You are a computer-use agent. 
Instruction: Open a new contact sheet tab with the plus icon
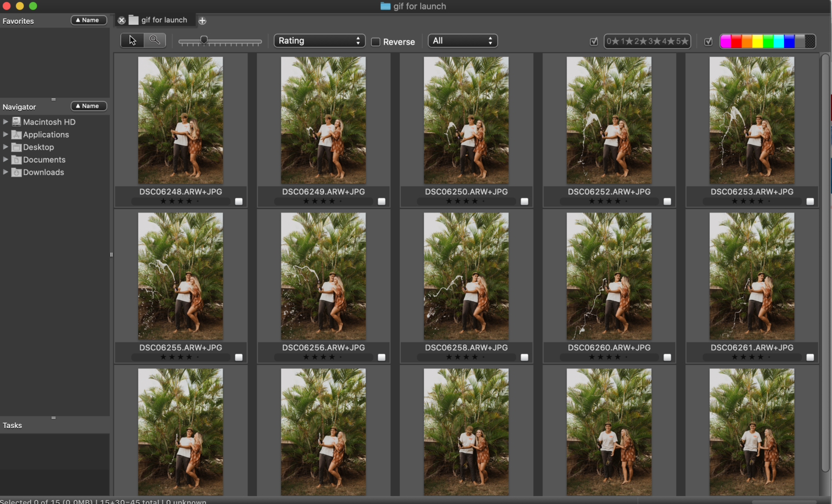[202, 20]
